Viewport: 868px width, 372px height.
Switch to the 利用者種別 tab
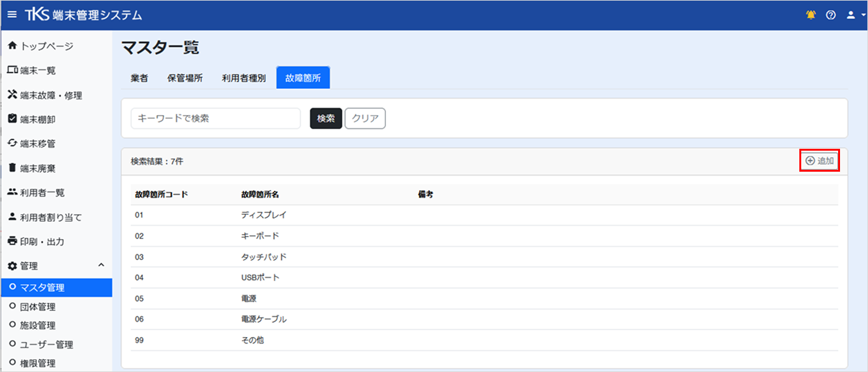tap(244, 78)
